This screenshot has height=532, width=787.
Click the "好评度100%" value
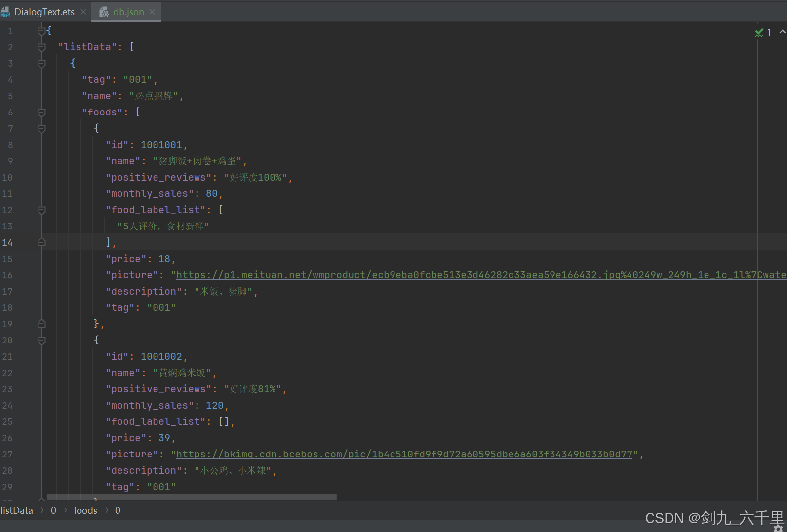coord(256,178)
